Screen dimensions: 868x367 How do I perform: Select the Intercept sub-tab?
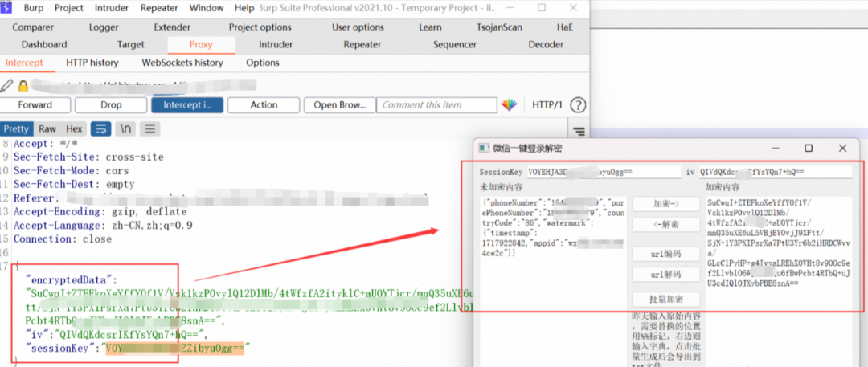pyautogui.click(x=24, y=63)
